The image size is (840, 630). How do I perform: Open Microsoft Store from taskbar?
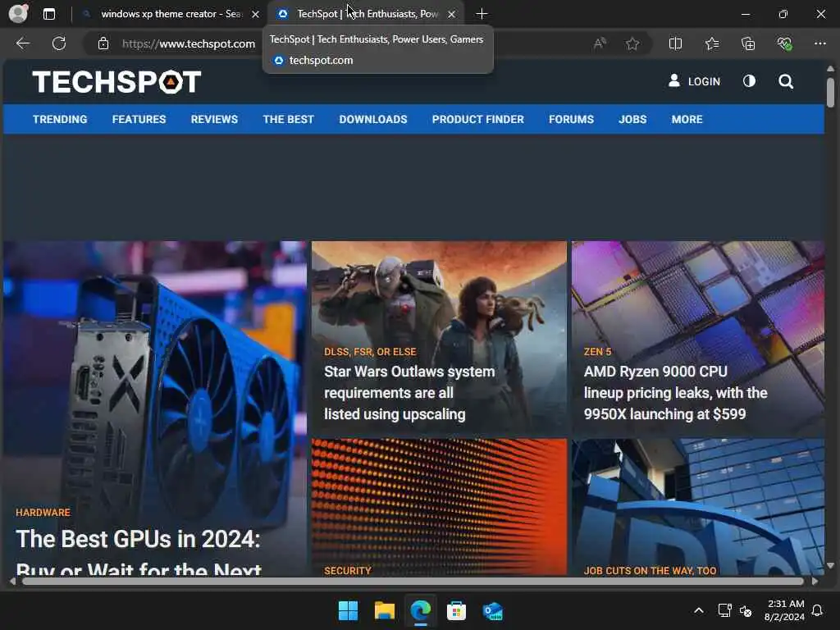(456, 610)
